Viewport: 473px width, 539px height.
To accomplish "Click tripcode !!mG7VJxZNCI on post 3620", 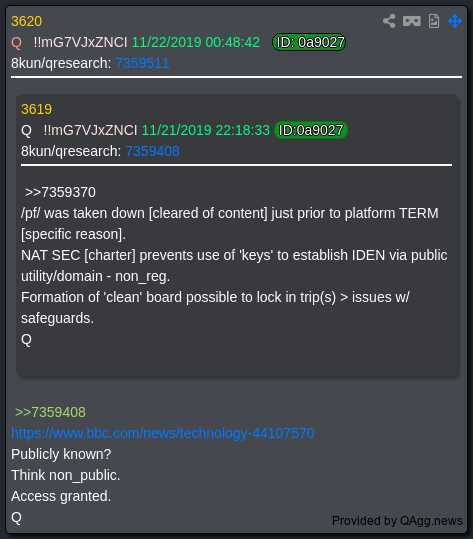I will pos(80,42).
